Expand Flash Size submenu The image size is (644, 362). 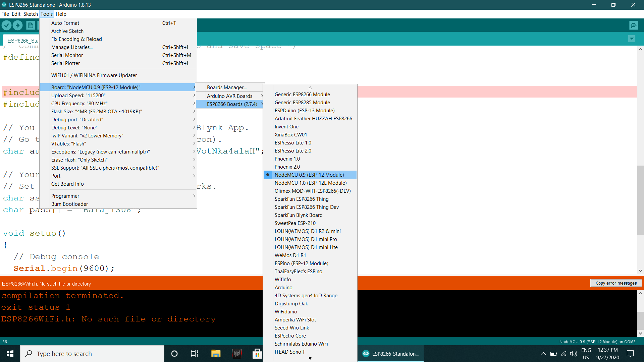click(118, 112)
